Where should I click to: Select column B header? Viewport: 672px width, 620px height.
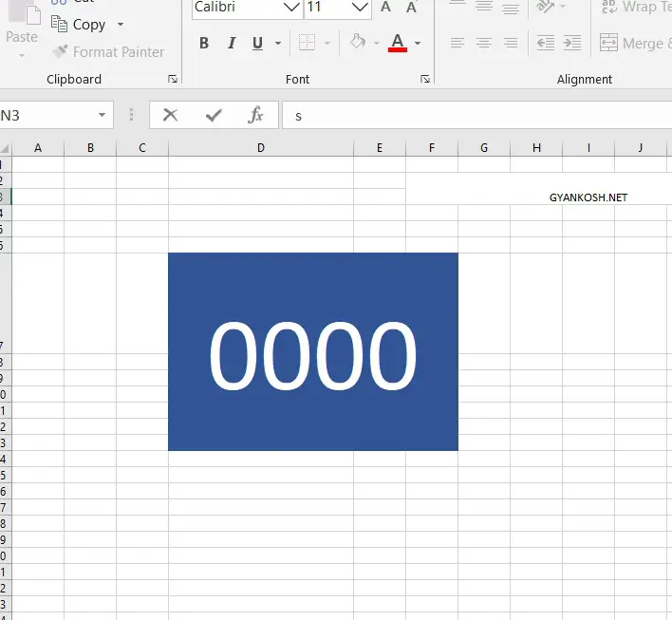(90, 148)
